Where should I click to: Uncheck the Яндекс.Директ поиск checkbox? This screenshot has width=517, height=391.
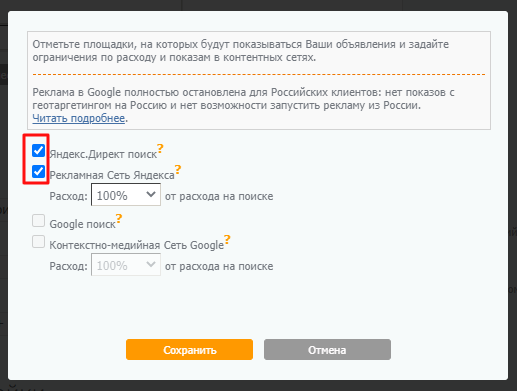pos(38,151)
